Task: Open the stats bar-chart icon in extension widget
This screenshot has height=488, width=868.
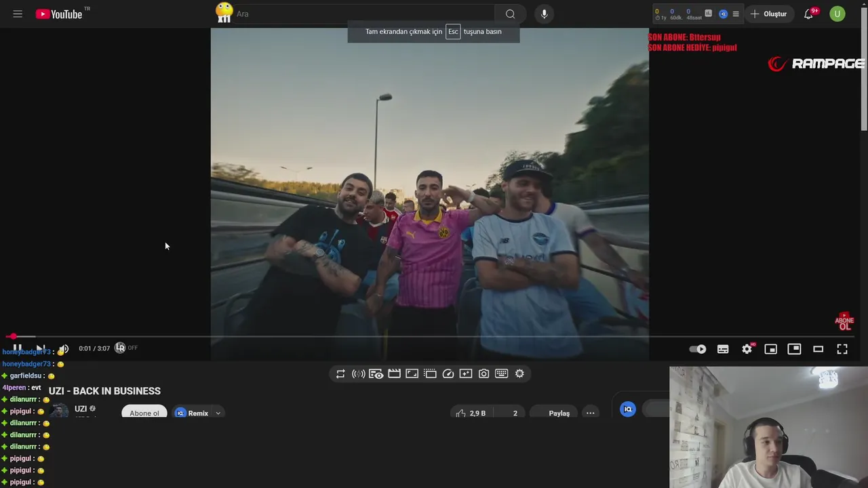Action: 709,14
